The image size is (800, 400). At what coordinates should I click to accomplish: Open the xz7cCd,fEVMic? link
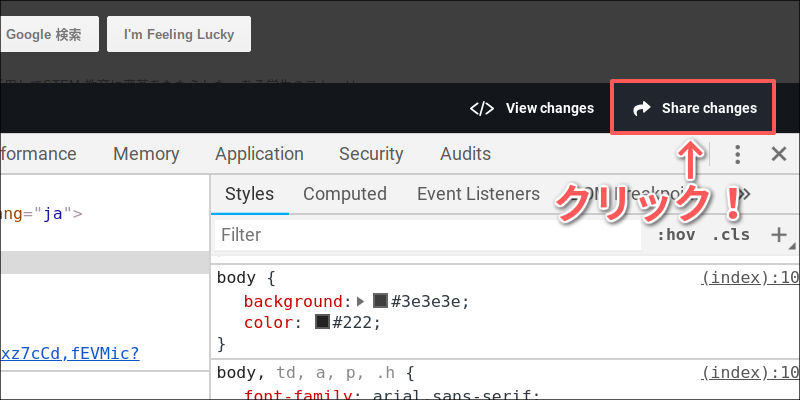(x=69, y=353)
